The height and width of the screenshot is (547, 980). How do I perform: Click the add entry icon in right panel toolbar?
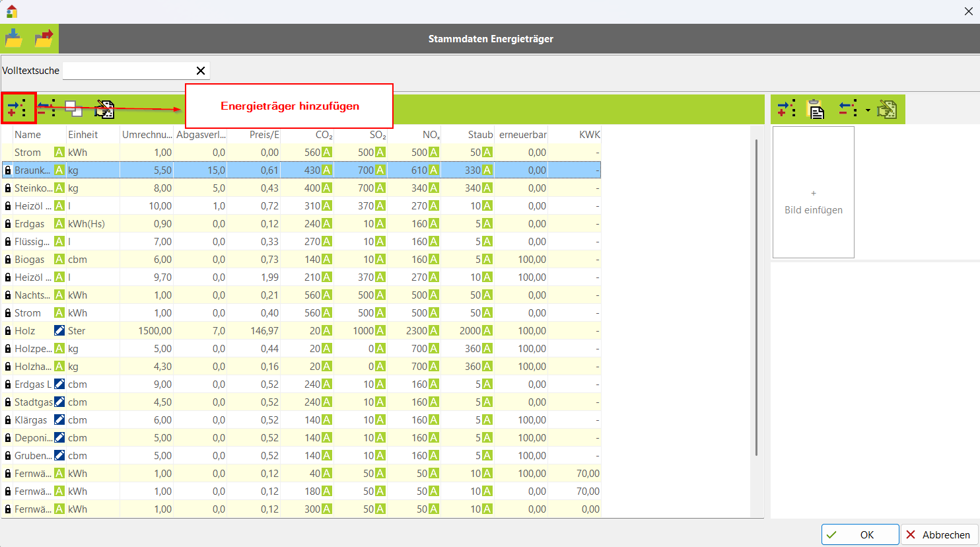(786, 109)
